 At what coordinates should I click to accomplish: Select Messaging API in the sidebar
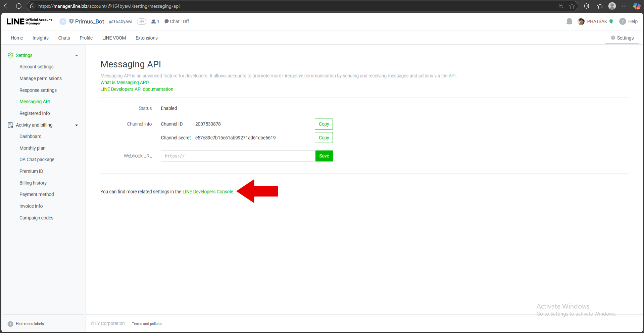pyautogui.click(x=35, y=102)
